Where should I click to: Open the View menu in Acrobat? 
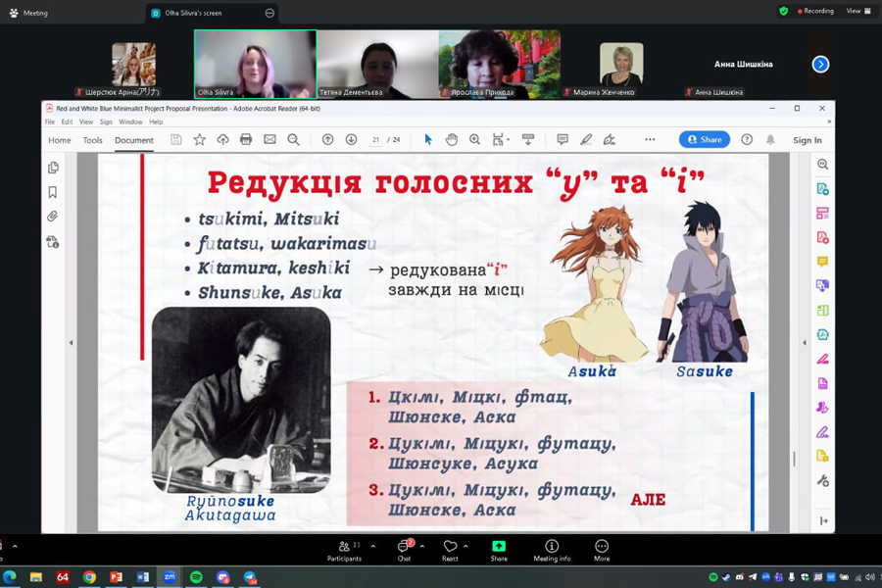click(85, 122)
